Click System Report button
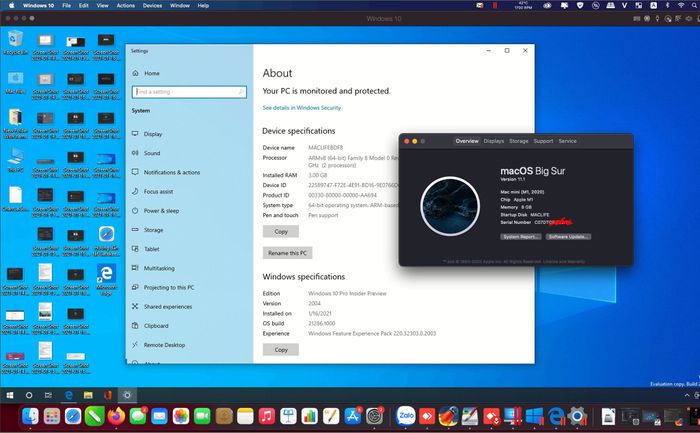The width and height of the screenshot is (700, 433). pyautogui.click(x=521, y=237)
